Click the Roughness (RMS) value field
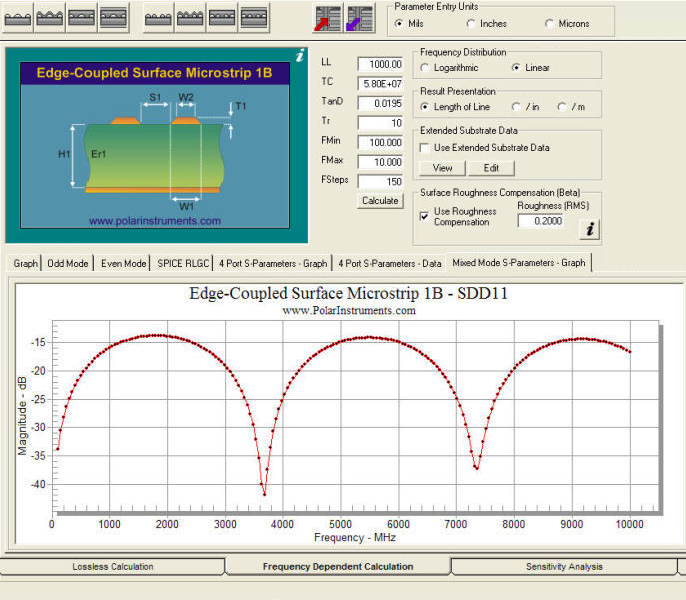Viewport: 686px width, 600px height. click(541, 221)
